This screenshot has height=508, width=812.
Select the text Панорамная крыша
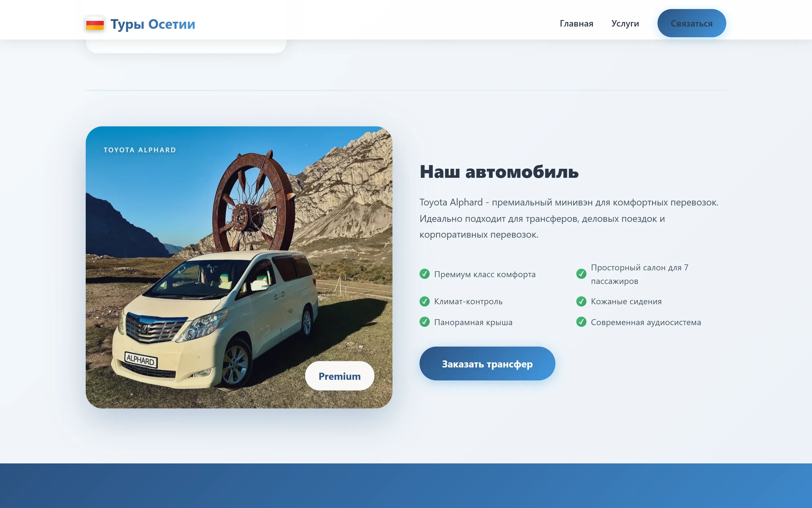pos(473,322)
